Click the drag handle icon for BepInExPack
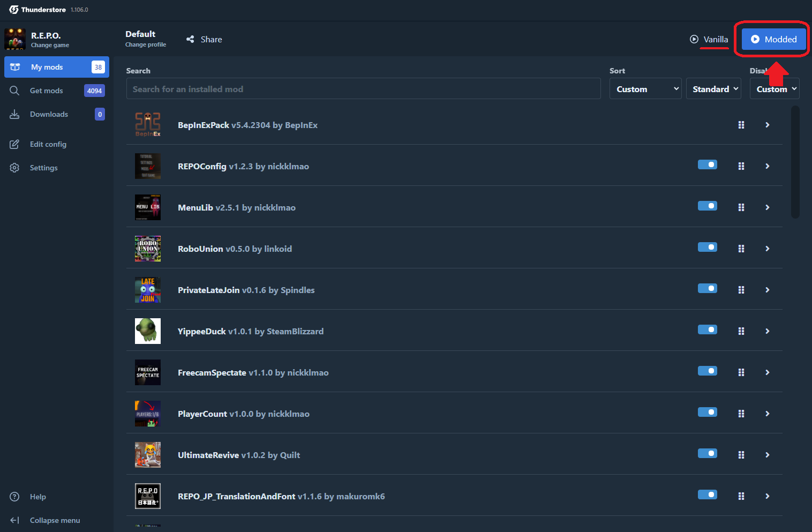The height and width of the screenshot is (532, 812). [x=741, y=125]
